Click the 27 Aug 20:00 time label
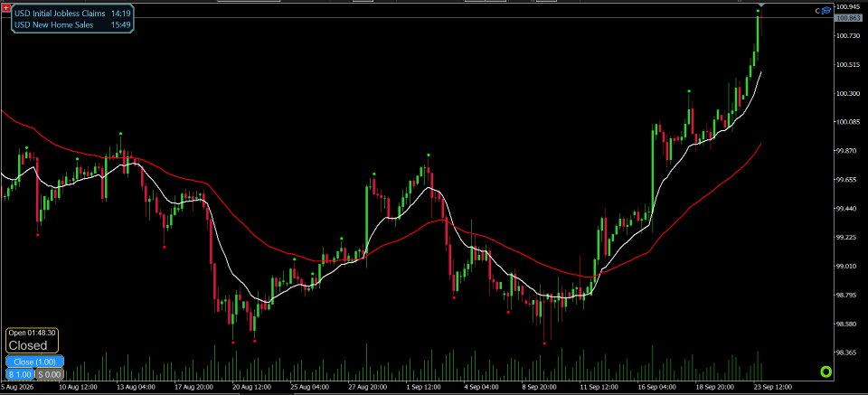This screenshot has height=395, width=868. pos(366,387)
